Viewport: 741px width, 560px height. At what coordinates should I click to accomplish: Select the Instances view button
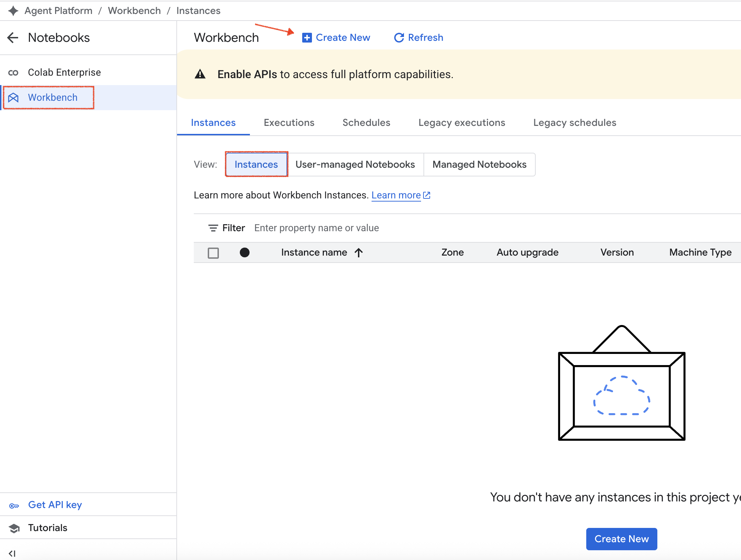(x=256, y=165)
